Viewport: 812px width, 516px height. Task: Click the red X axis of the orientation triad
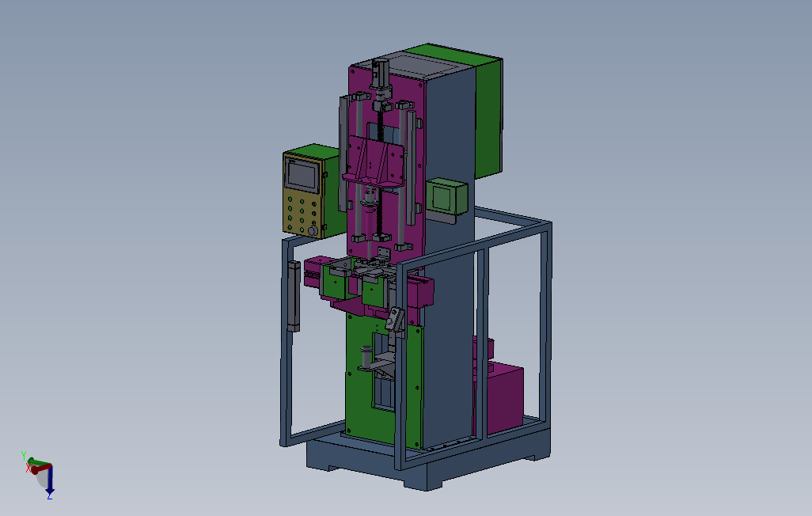point(40,469)
